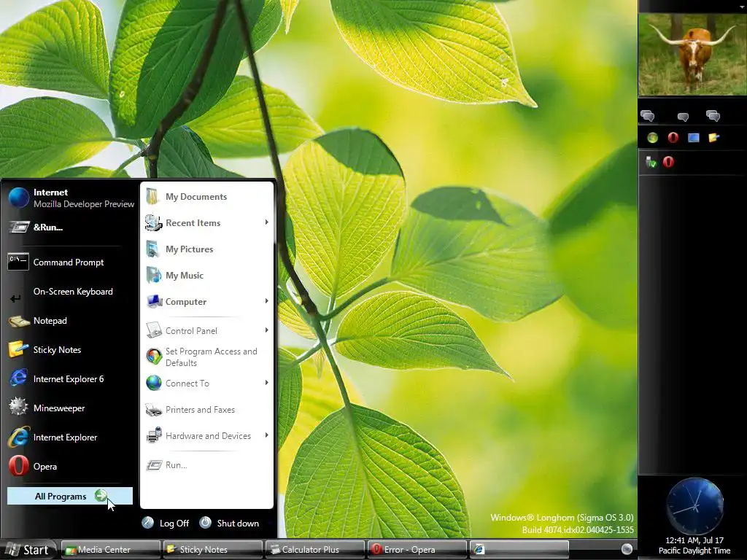Click the '12:41 AM, Jul 17' date text
The height and width of the screenshot is (560, 747).
tap(694, 540)
